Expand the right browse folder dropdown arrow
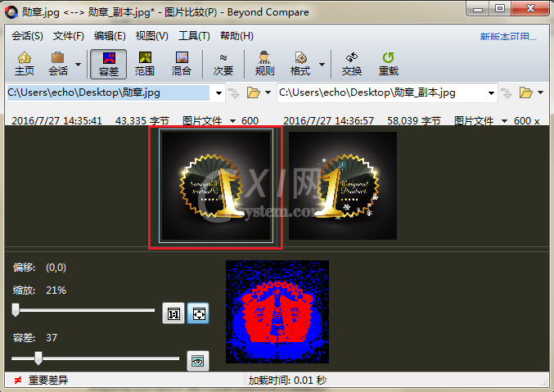Screen dimensions: 554x392 pos(541,92)
